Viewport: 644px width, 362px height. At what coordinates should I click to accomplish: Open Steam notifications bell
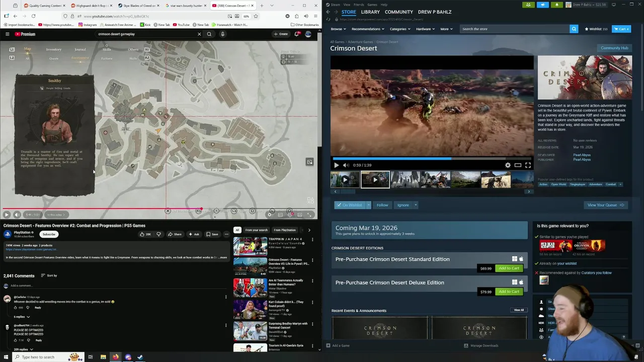[x=557, y=5]
